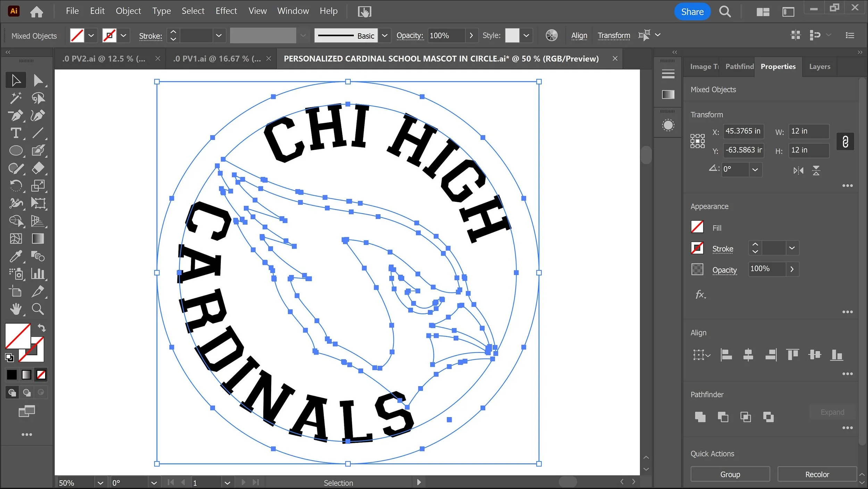Set color mode to None
This screenshot has width=868, height=489.
(41, 375)
